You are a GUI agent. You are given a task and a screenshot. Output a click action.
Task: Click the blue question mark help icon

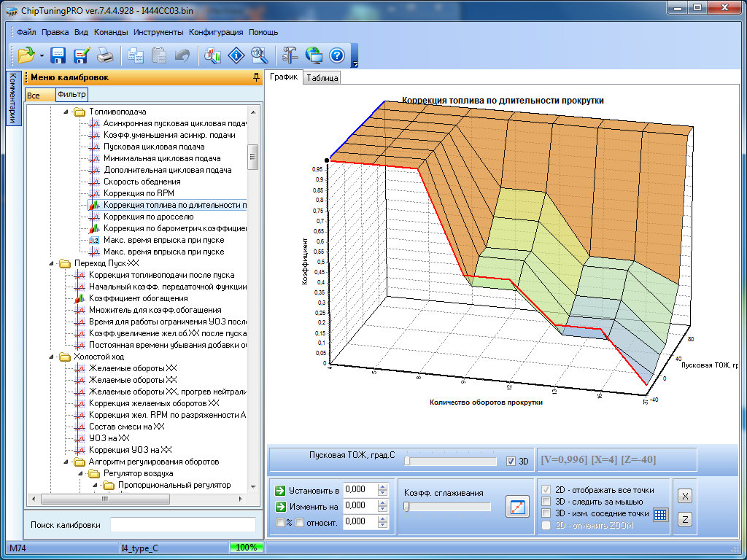click(x=336, y=55)
